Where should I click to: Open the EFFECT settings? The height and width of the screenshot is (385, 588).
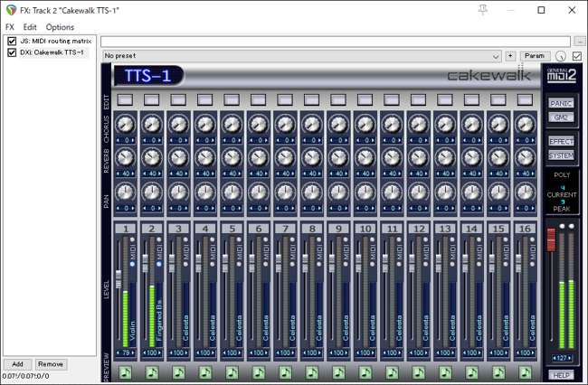click(x=561, y=141)
